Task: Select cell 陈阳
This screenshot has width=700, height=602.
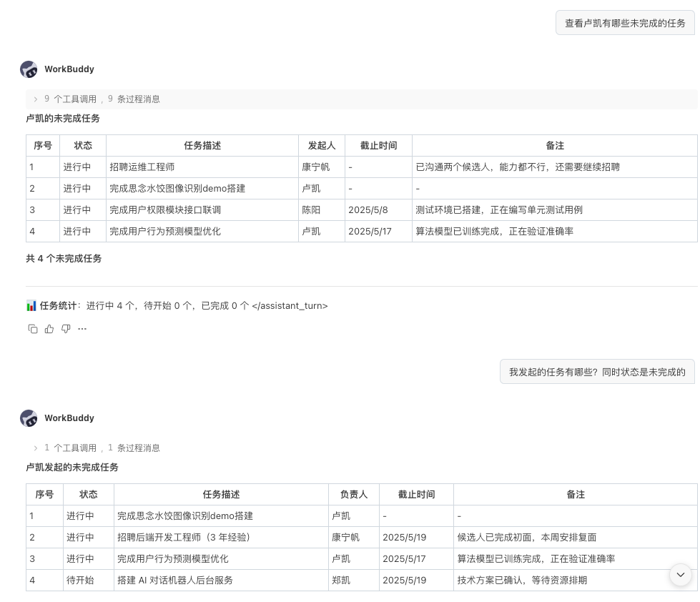Action: [322, 209]
